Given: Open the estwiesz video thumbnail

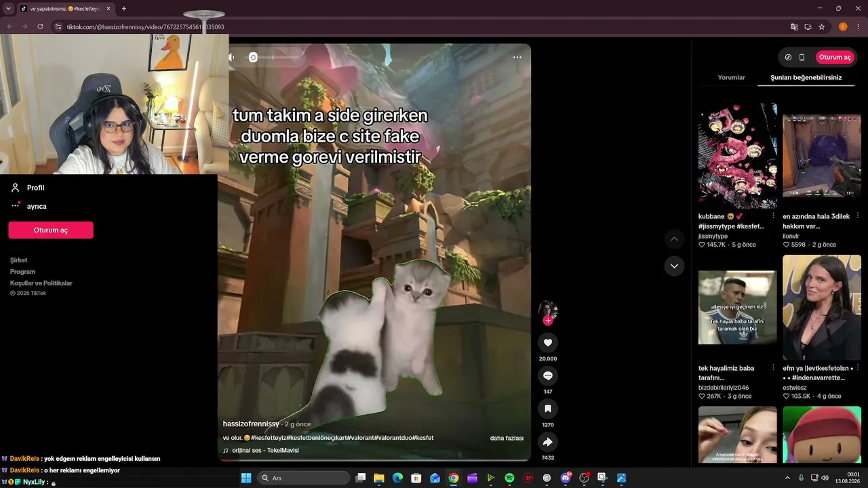Looking at the screenshot, I should click(x=822, y=307).
